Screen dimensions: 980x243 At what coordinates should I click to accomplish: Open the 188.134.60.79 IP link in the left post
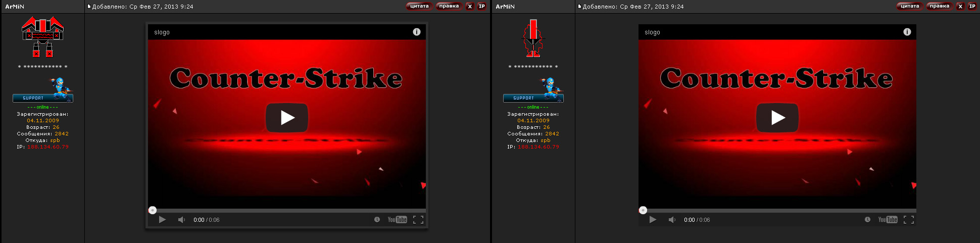coord(48,147)
